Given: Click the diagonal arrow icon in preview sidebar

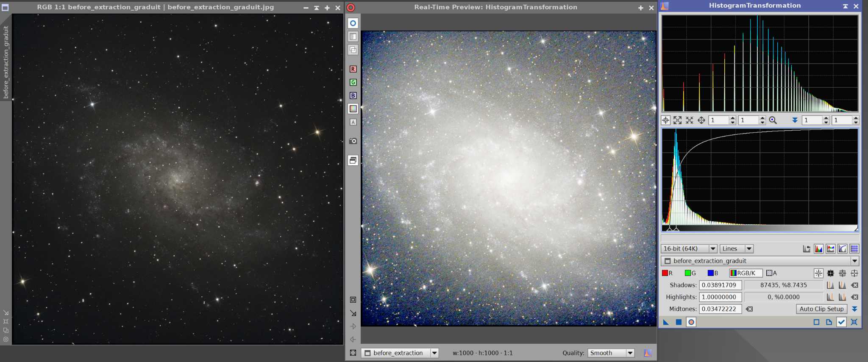Looking at the screenshot, I should [353, 313].
